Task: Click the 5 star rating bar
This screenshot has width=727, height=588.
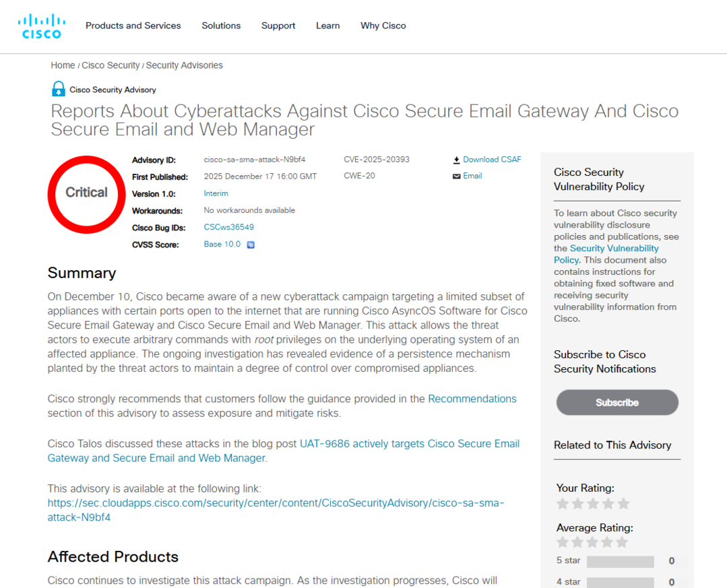Action: click(x=620, y=561)
